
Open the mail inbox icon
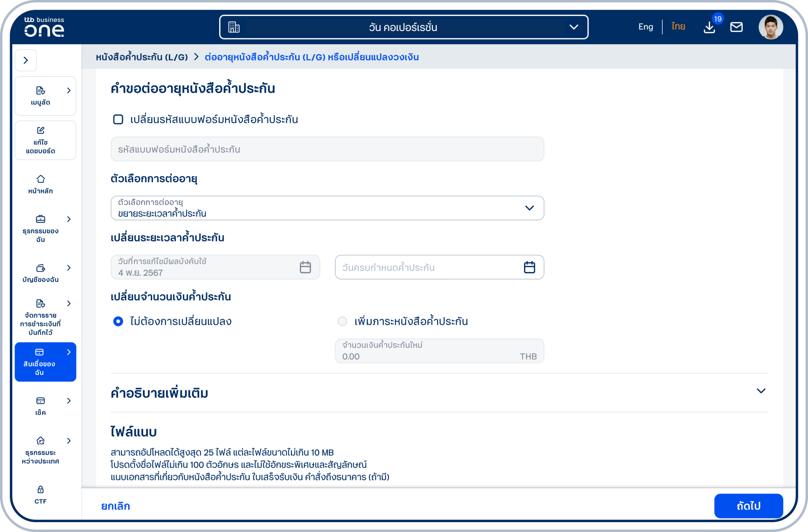736,27
